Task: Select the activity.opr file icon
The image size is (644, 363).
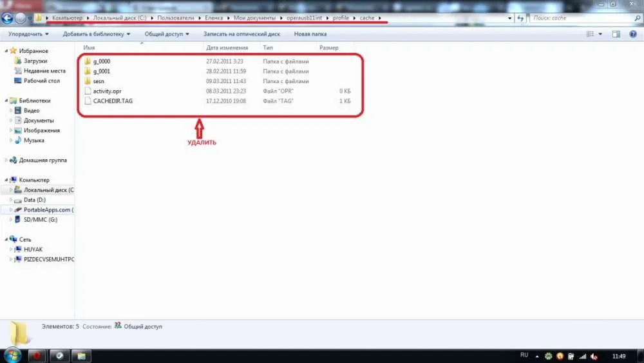Action: point(88,91)
